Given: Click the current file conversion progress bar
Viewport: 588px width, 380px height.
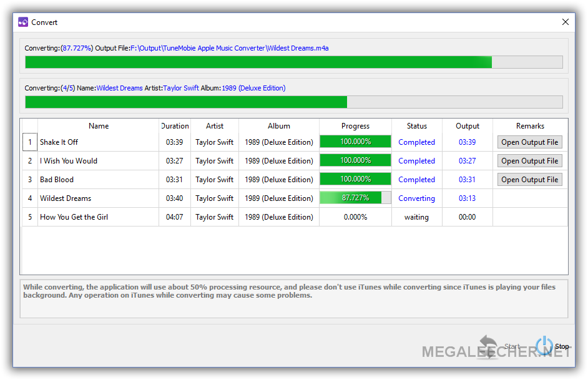Looking at the screenshot, I should (294, 62).
